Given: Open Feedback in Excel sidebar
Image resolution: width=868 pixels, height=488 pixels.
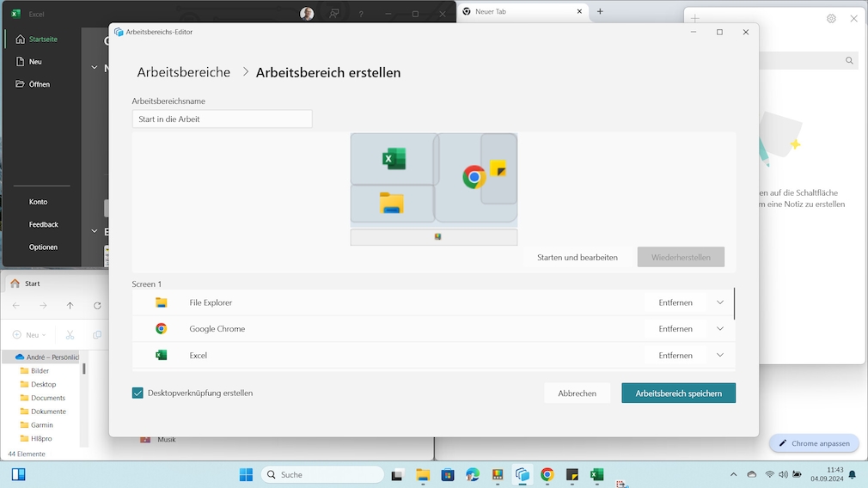Looking at the screenshot, I should 43,224.
